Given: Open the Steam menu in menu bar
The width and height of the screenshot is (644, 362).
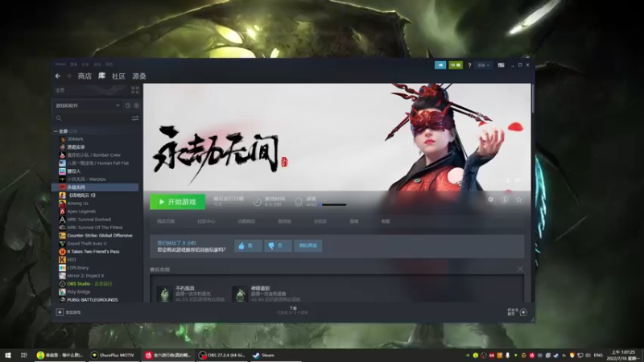Looking at the screenshot, I should pyautogui.click(x=60, y=64).
